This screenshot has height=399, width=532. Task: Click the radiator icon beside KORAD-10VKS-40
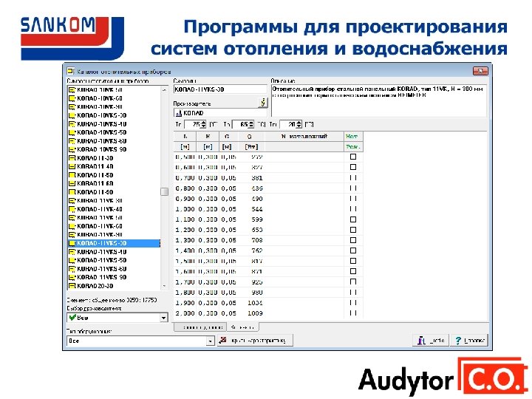coord(72,124)
